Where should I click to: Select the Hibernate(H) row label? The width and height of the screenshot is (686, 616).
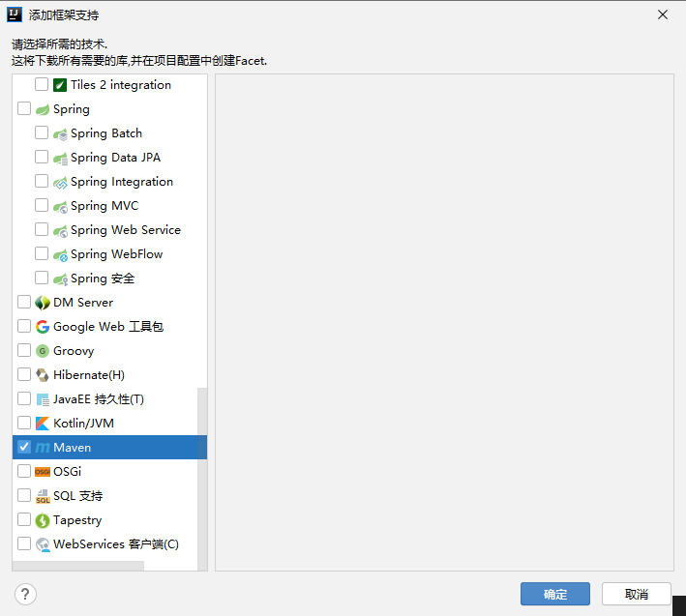tap(89, 375)
